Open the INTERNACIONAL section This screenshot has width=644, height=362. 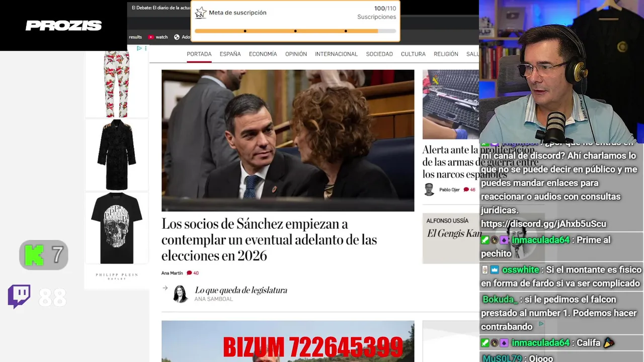(x=336, y=54)
